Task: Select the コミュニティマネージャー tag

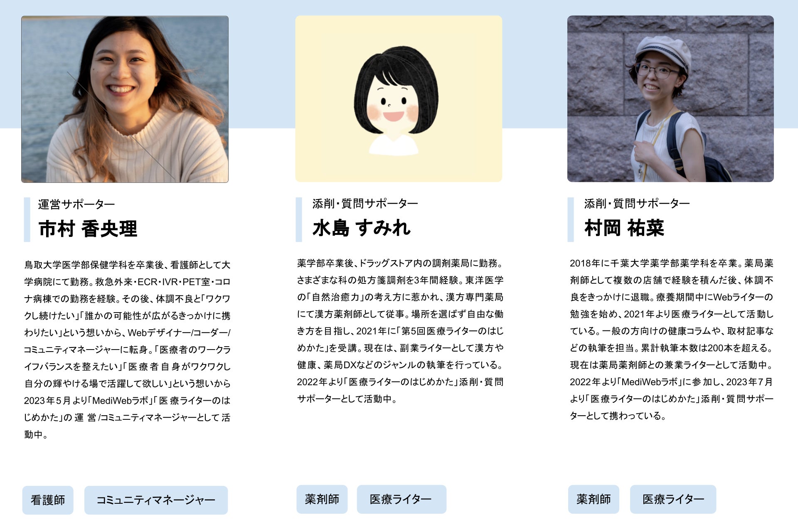Action: tap(156, 500)
